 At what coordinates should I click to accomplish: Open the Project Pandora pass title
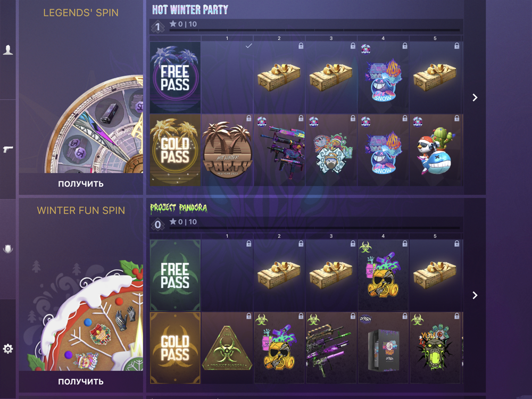click(179, 207)
